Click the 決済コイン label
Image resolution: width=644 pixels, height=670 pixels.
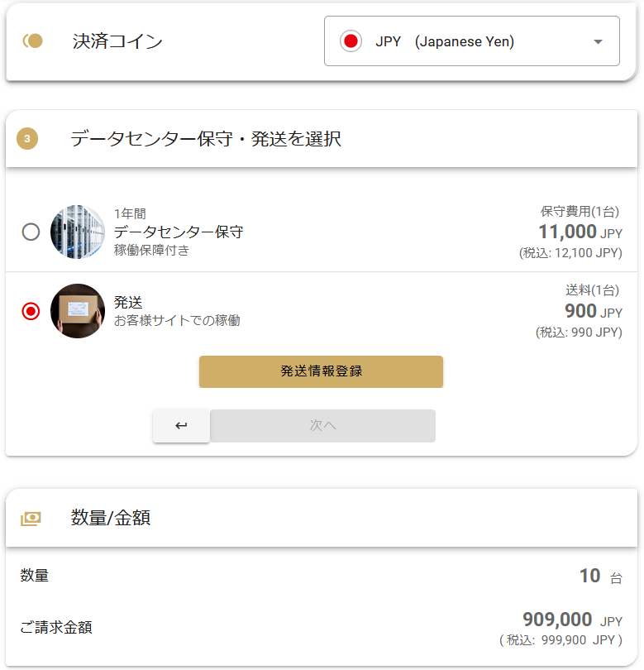click(117, 41)
